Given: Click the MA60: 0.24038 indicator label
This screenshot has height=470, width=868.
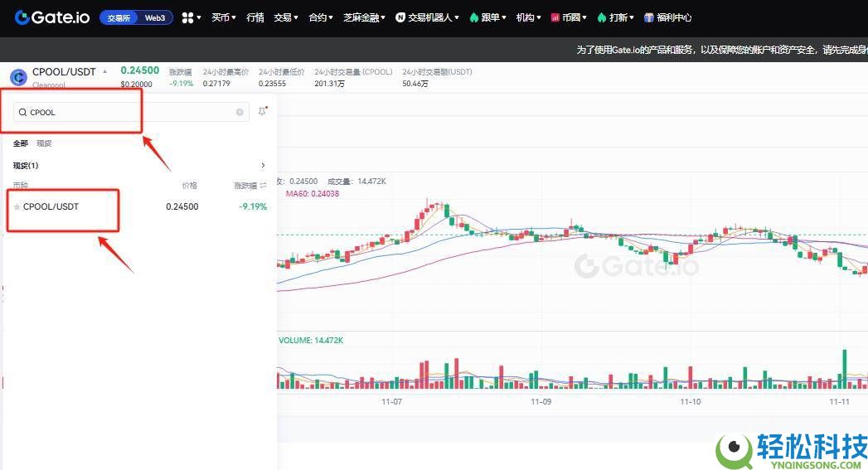Looking at the screenshot, I should tap(313, 194).
